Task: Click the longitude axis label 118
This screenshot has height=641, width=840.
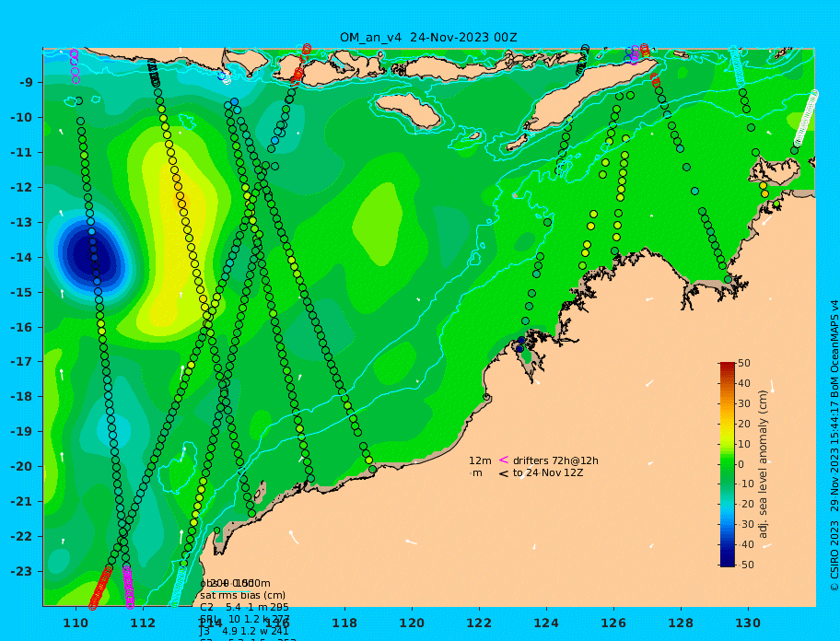Action: [x=344, y=624]
